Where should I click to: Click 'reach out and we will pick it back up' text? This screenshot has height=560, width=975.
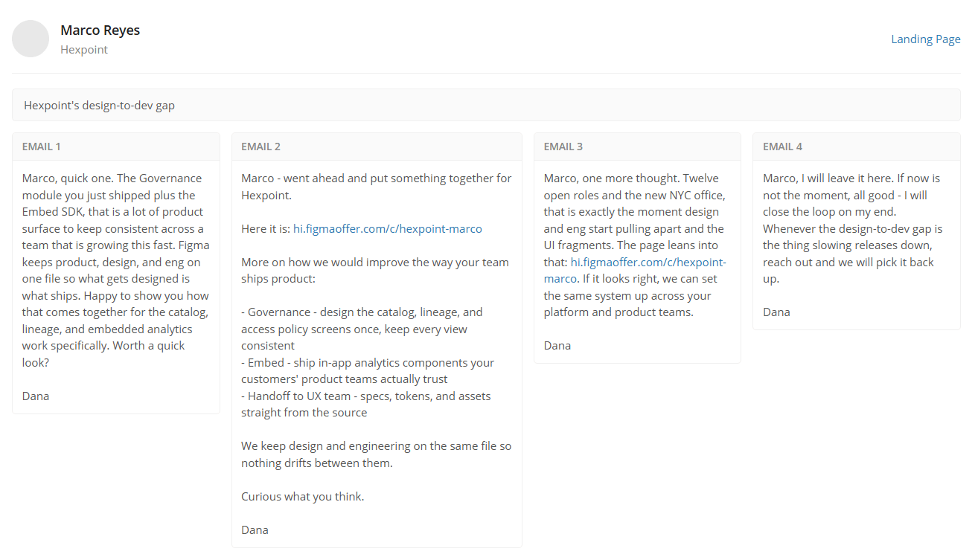pyautogui.click(x=848, y=271)
